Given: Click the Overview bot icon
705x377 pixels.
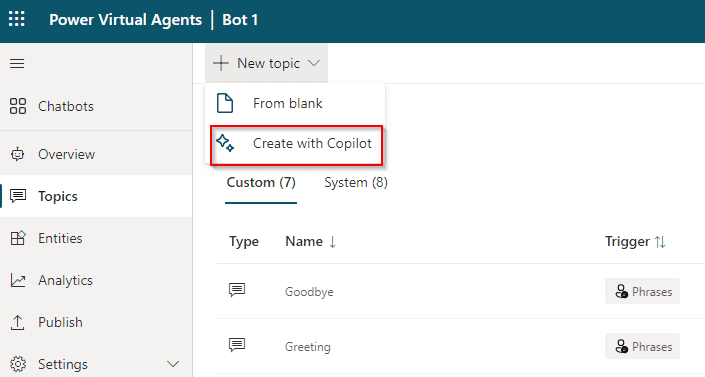Looking at the screenshot, I should [x=18, y=154].
